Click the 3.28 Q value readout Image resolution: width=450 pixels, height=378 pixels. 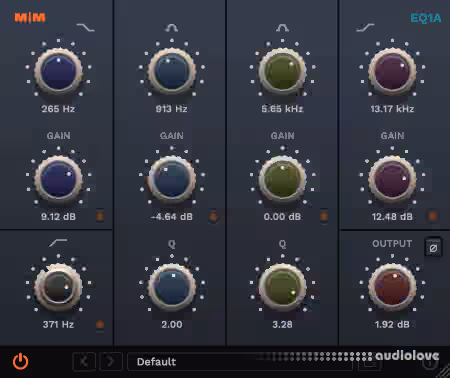pyautogui.click(x=282, y=324)
